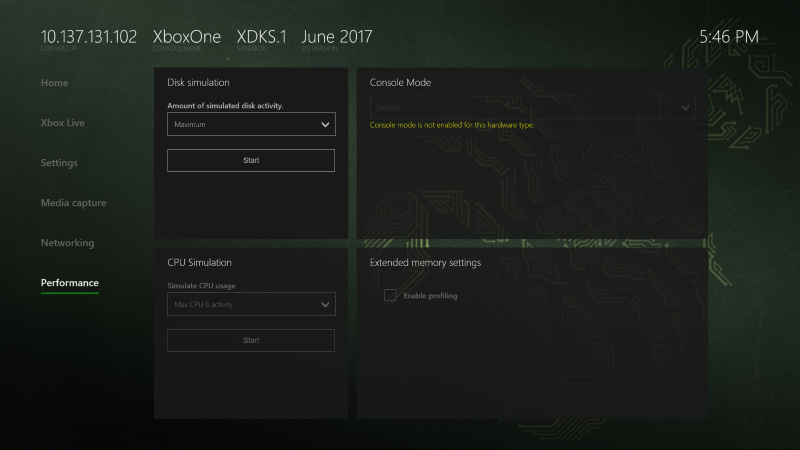Select the Performance section
800x450 pixels.
tap(69, 283)
